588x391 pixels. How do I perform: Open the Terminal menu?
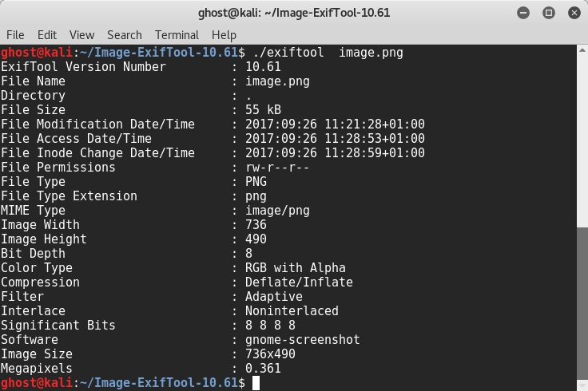point(177,35)
